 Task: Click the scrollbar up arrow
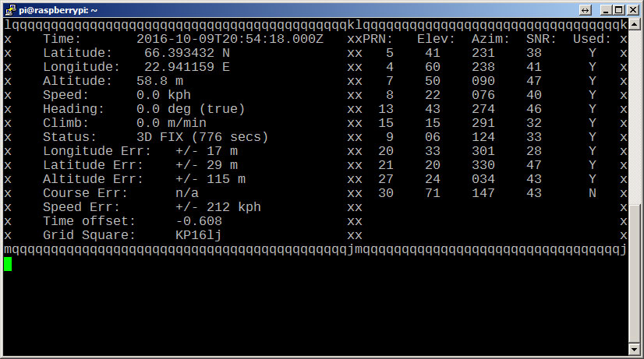[x=634, y=25]
